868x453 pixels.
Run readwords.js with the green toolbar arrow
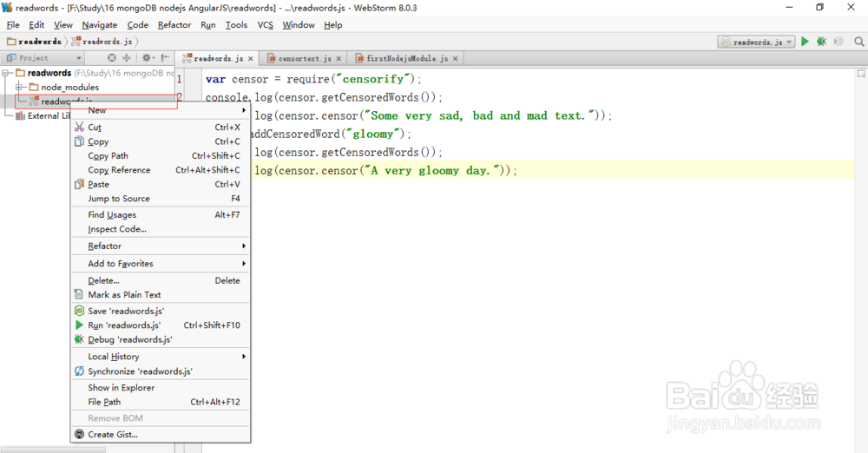pyautogui.click(x=805, y=42)
